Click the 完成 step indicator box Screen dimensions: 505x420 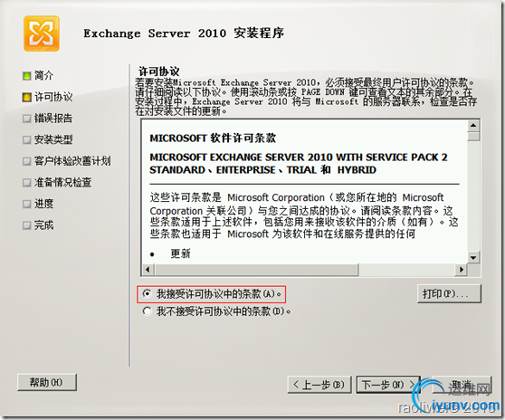27,225
